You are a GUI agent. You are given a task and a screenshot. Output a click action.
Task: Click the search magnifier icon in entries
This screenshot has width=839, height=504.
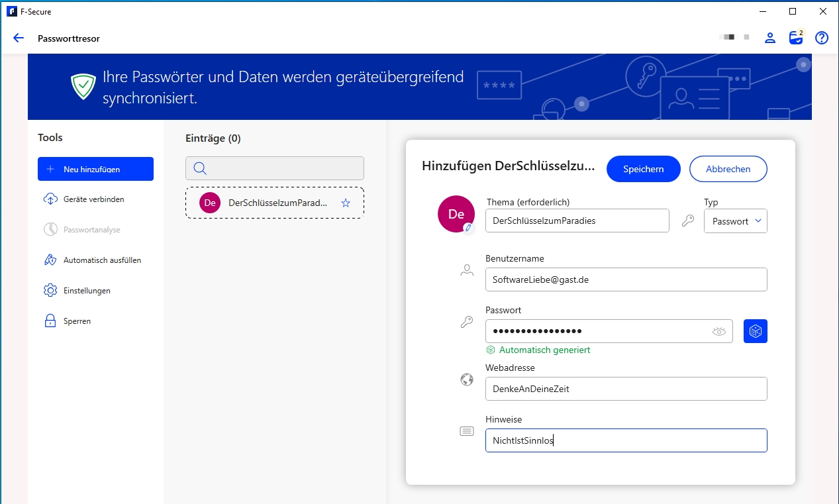(200, 169)
